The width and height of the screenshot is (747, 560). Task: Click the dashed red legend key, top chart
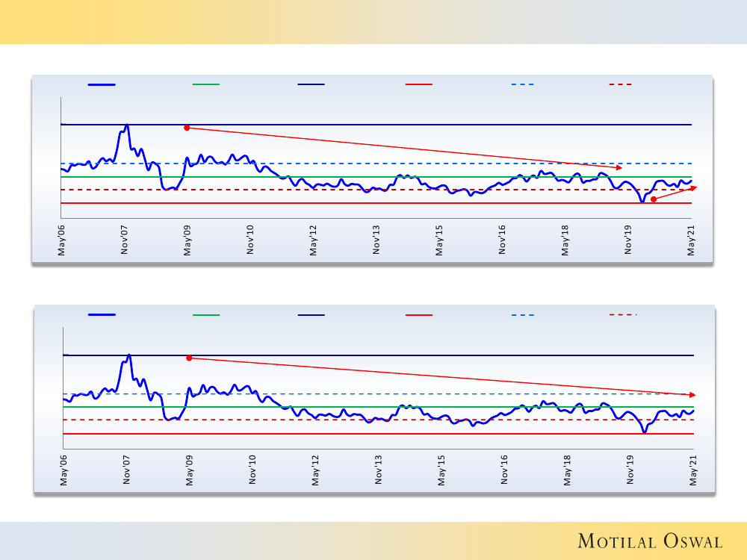coord(619,84)
